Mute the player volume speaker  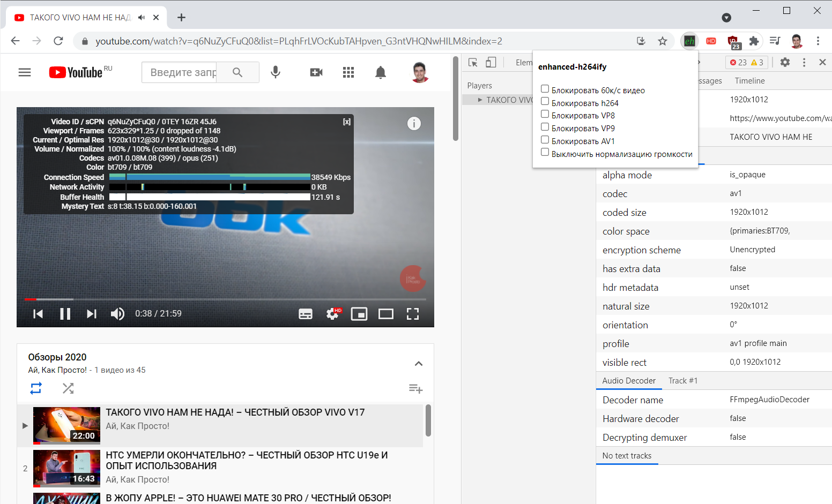click(117, 314)
